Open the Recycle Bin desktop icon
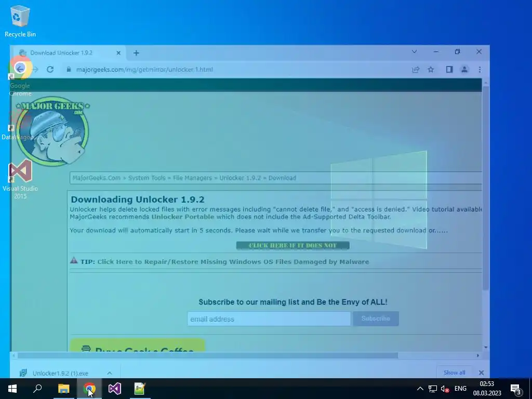The width and height of the screenshot is (532, 399). click(20, 21)
